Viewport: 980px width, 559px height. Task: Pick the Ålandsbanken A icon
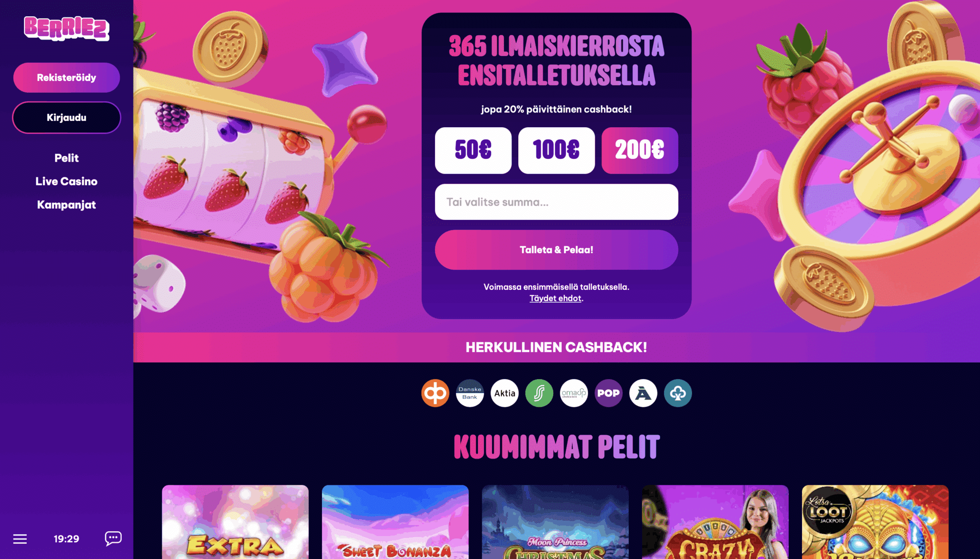coord(643,393)
